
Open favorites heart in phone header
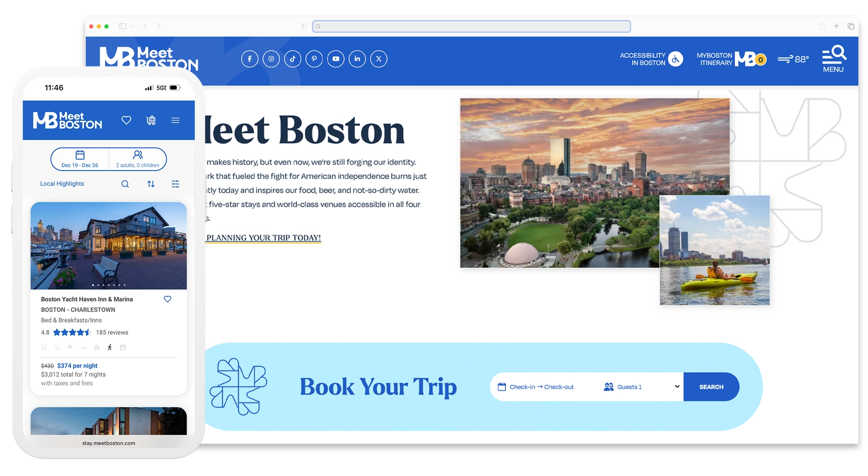coord(126,120)
